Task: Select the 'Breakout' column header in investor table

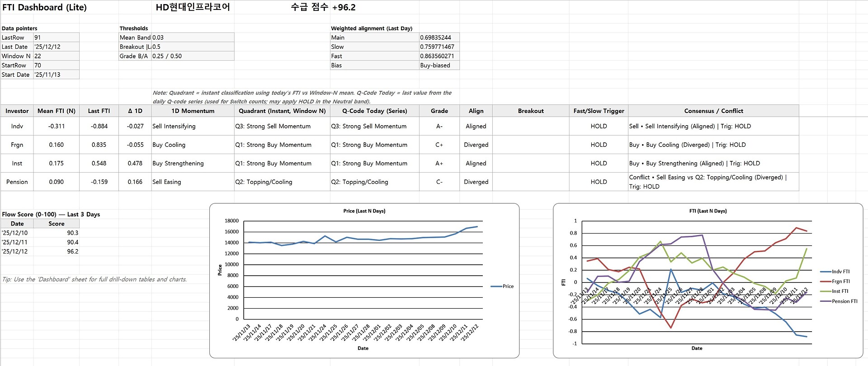Action: point(531,111)
